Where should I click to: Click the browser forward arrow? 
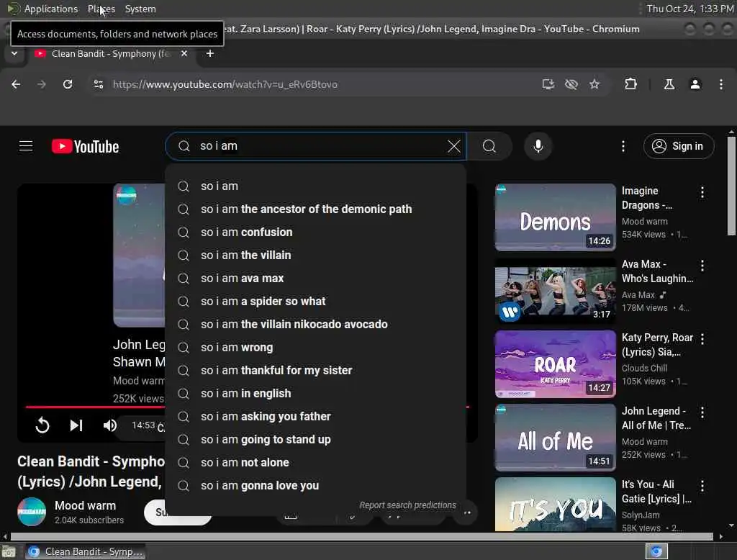[x=42, y=84]
